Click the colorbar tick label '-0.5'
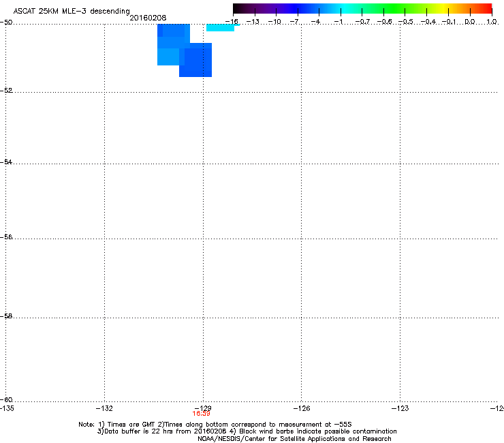 [406, 22]
